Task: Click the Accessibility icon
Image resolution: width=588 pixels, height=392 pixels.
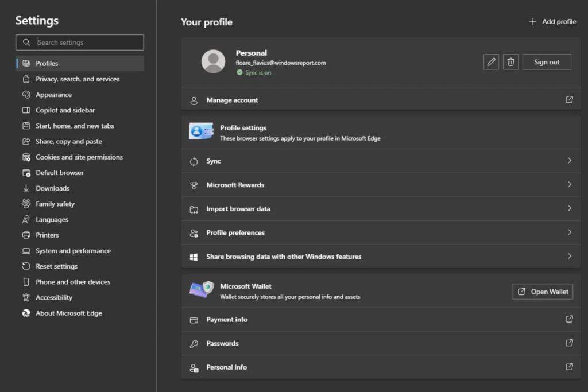Action: pos(26,297)
